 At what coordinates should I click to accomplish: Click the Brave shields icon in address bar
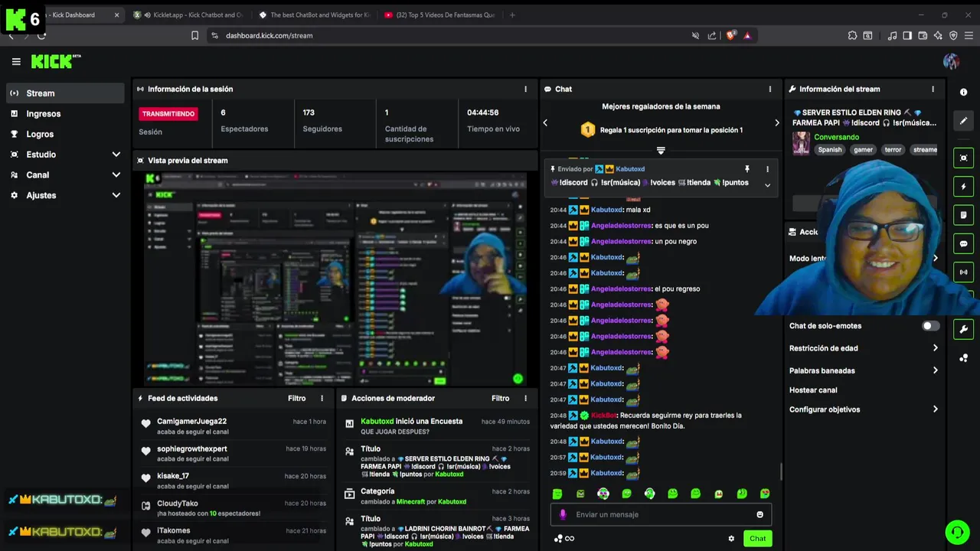(x=731, y=35)
